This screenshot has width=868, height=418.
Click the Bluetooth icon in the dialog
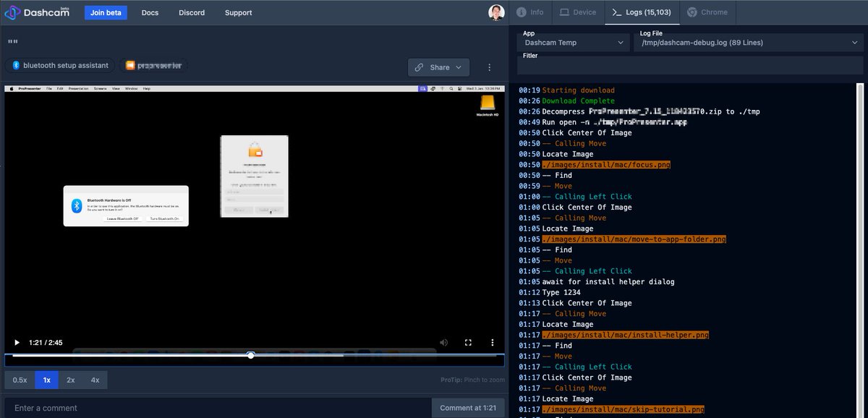tap(77, 206)
